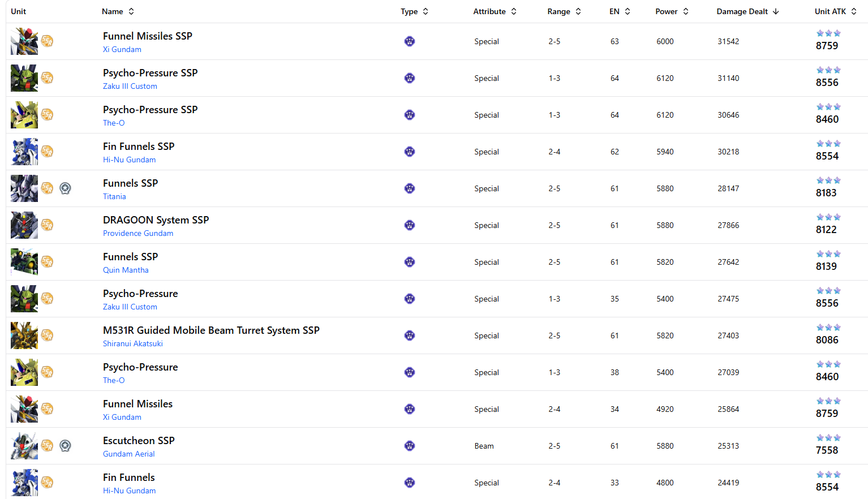Open the Providence Gundam unit link
The height and width of the screenshot is (499, 868).
pyautogui.click(x=138, y=233)
